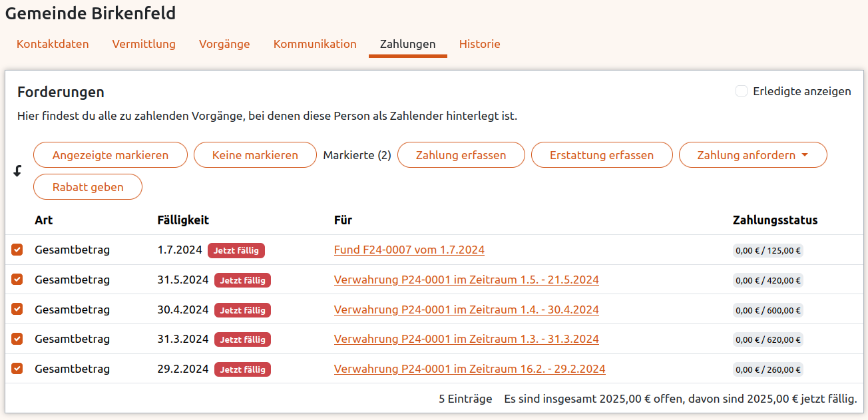Click the downward batch-action arrow icon

pos(17,170)
